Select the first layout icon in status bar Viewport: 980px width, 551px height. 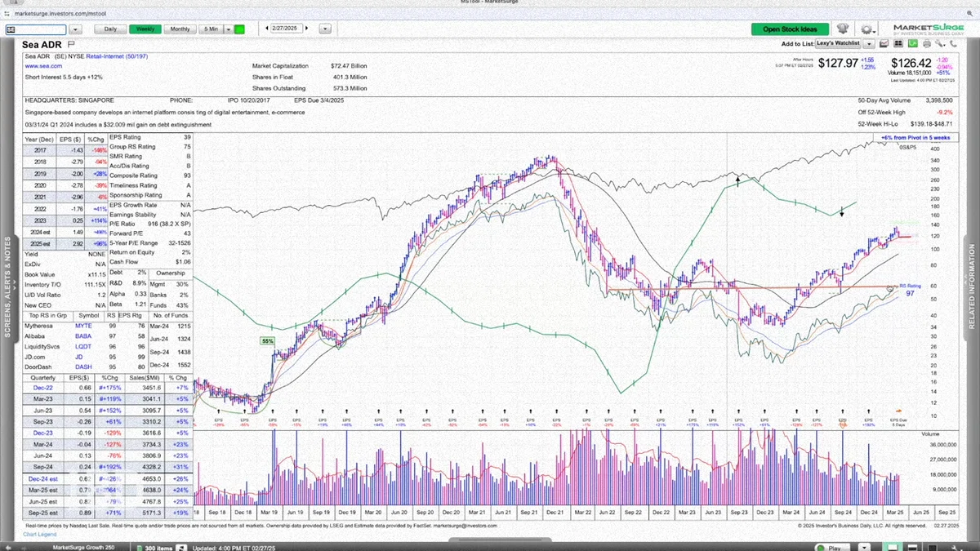point(893,547)
